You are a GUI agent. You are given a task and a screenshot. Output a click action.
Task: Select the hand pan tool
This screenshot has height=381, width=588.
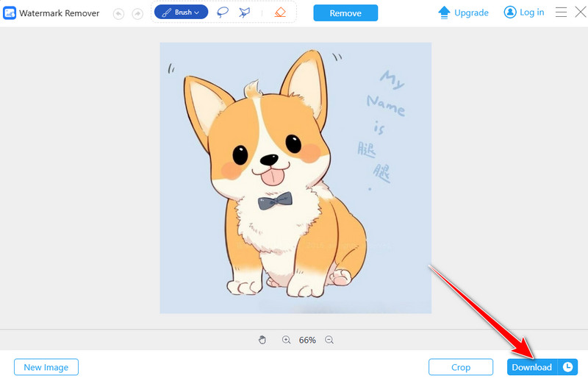click(262, 340)
